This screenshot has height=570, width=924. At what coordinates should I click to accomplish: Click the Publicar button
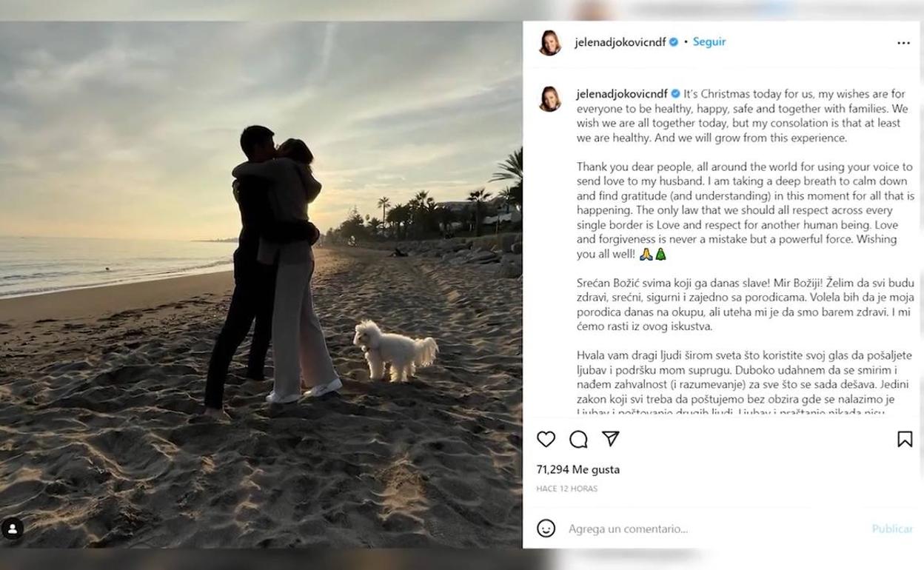point(892,529)
